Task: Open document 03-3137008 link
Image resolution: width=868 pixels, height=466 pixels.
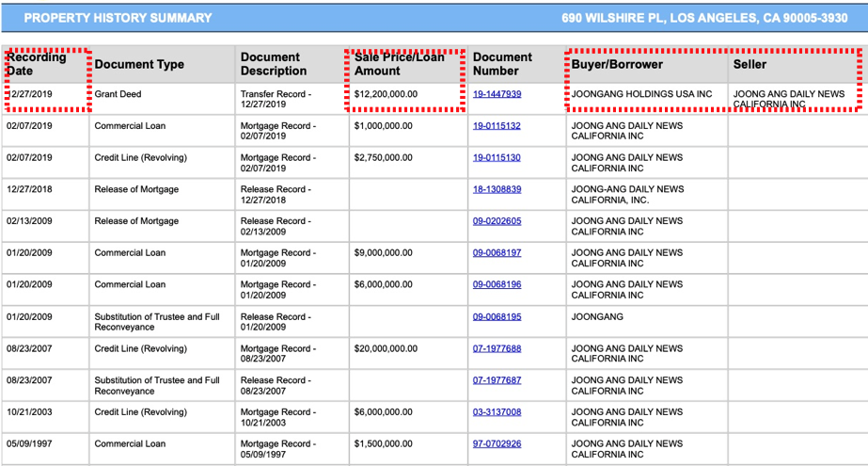Action: point(497,412)
